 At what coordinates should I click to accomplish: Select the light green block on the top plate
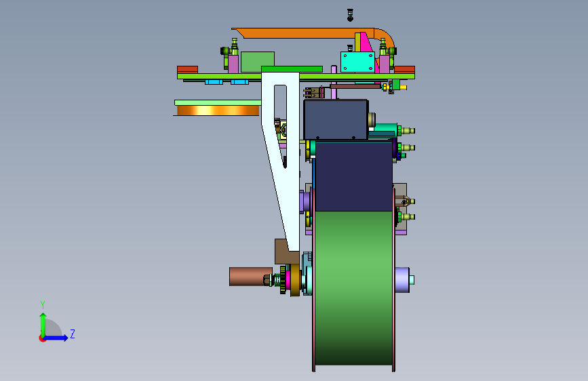[x=257, y=62]
